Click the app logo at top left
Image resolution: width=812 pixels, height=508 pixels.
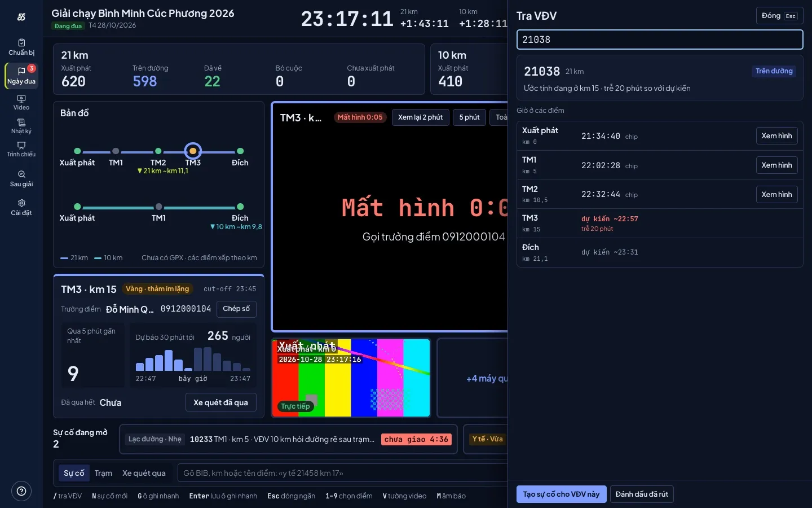point(21,17)
